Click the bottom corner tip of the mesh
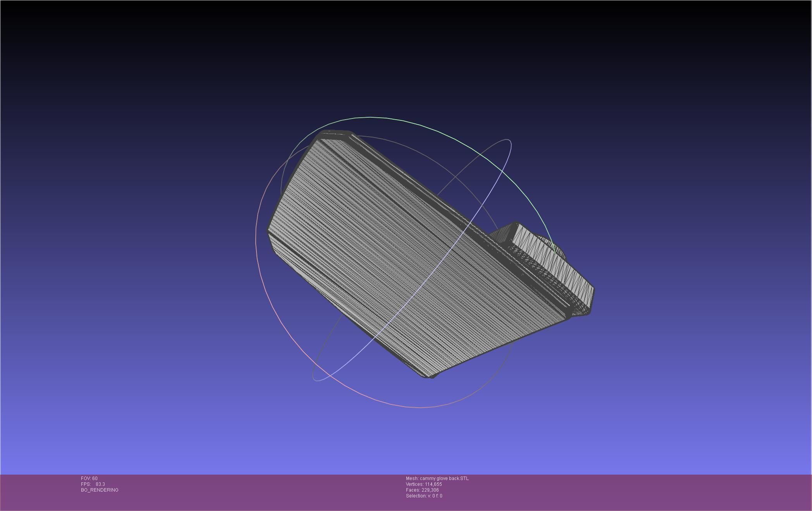This screenshot has height=511, width=812. (x=428, y=376)
